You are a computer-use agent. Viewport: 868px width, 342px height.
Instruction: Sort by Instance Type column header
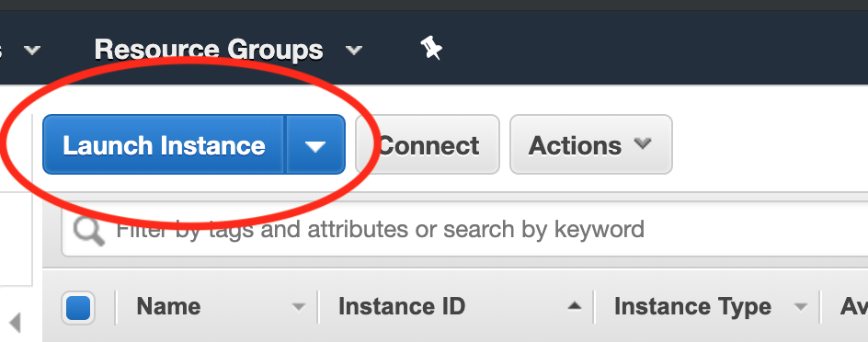692,306
